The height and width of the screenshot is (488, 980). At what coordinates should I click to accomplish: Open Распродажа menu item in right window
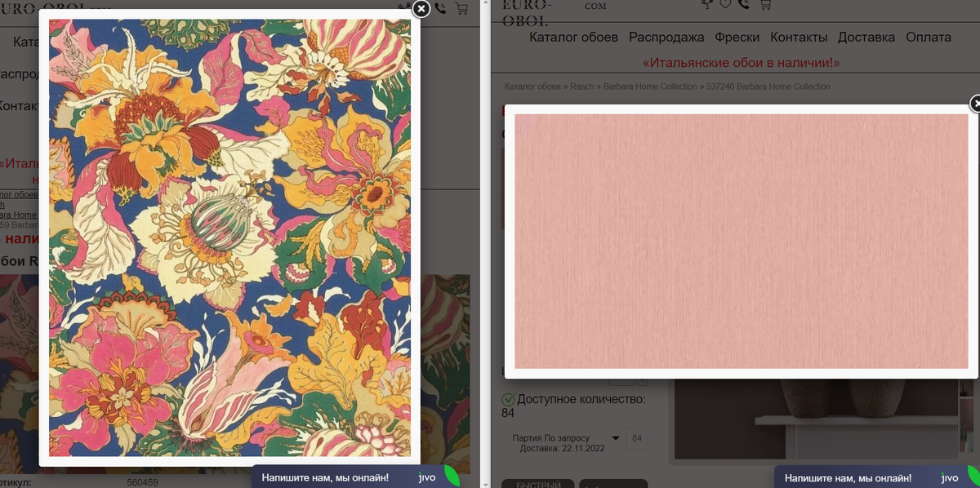[666, 37]
